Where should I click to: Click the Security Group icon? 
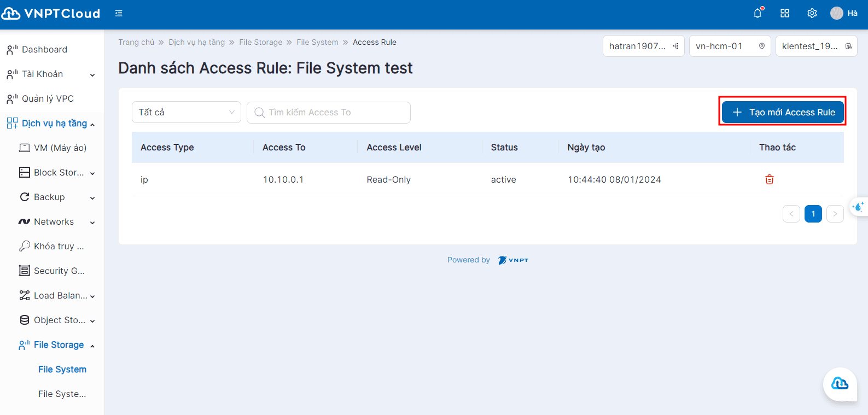[25, 271]
